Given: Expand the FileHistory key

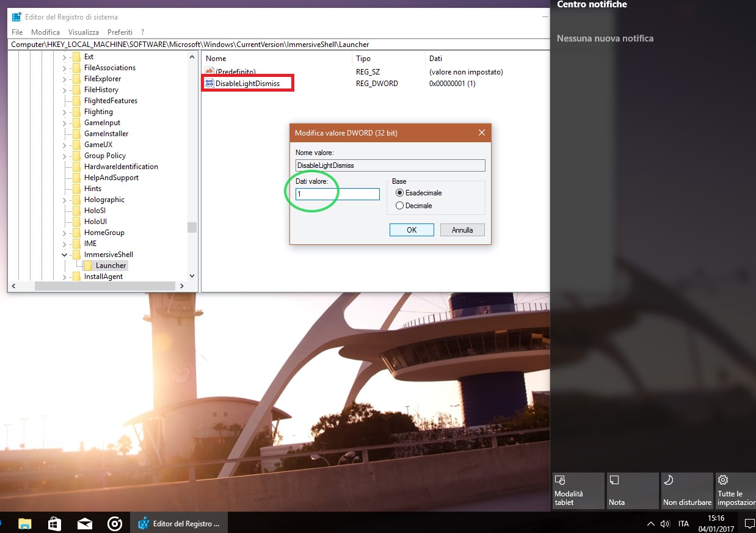Looking at the screenshot, I should 64,90.
